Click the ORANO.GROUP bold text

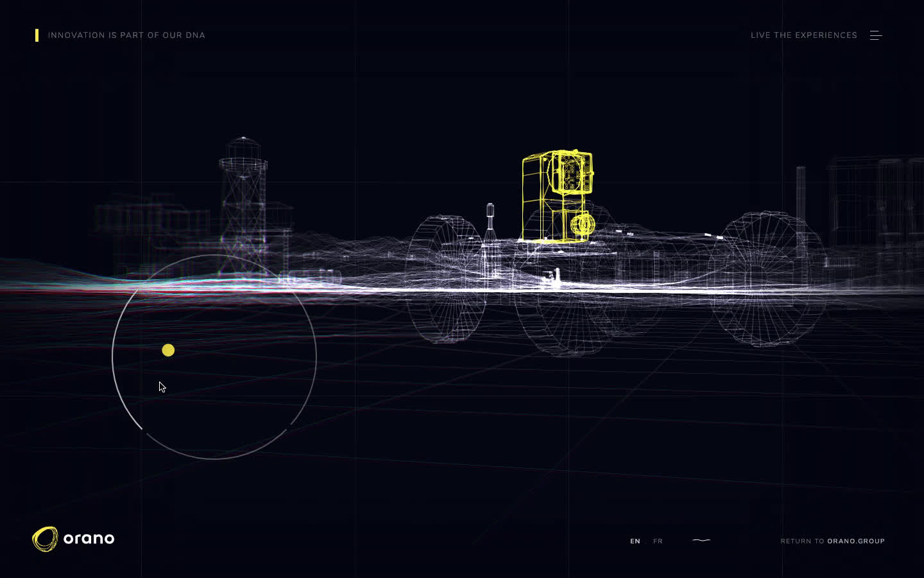pos(856,541)
